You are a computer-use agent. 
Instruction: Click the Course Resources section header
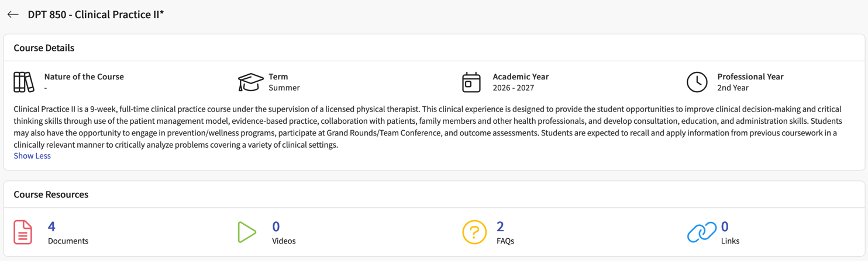point(51,194)
